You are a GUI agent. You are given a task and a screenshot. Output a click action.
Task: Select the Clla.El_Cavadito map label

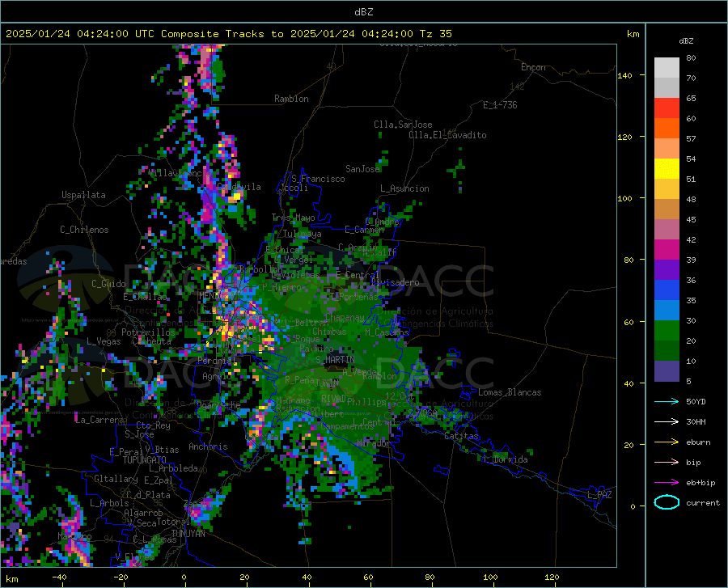[447, 135]
